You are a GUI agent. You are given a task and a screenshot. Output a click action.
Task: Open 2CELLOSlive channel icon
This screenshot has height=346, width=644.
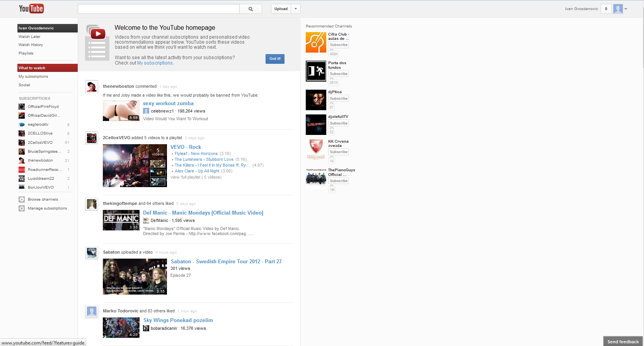pyautogui.click(x=22, y=133)
